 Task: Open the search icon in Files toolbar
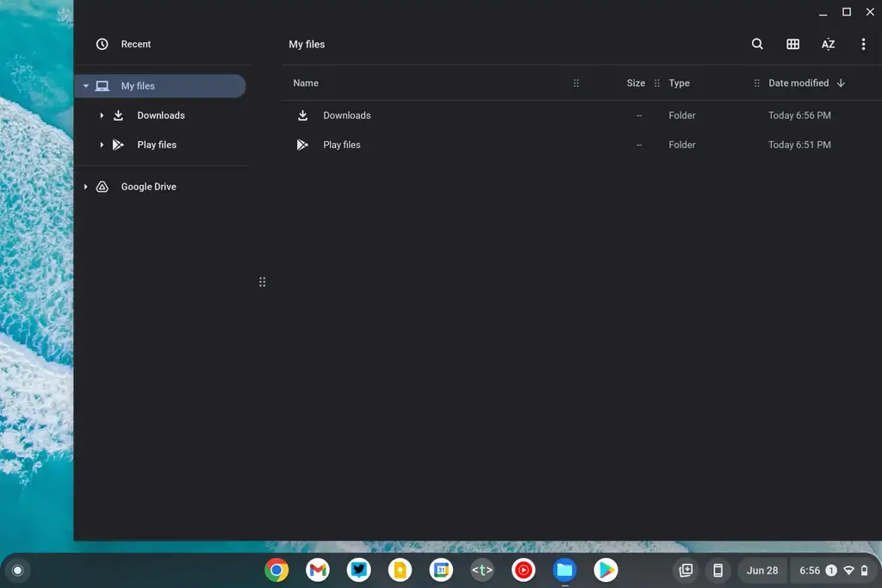(757, 44)
